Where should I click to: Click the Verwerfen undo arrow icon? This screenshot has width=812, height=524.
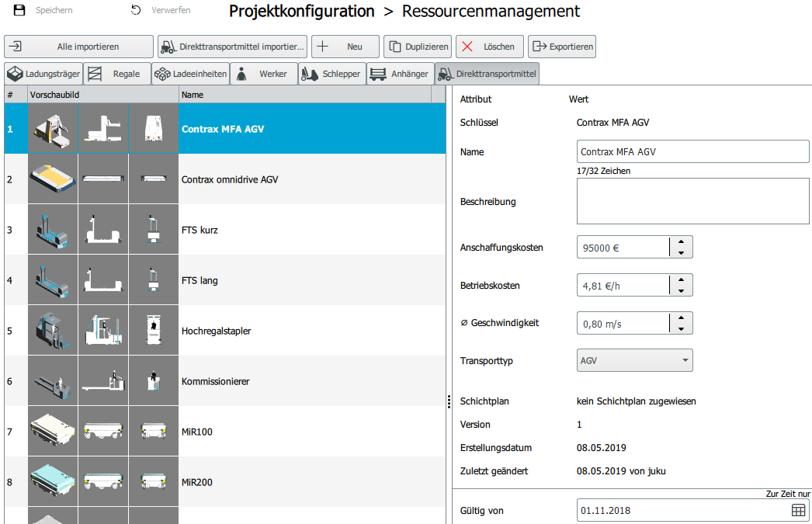click(136, 10)
